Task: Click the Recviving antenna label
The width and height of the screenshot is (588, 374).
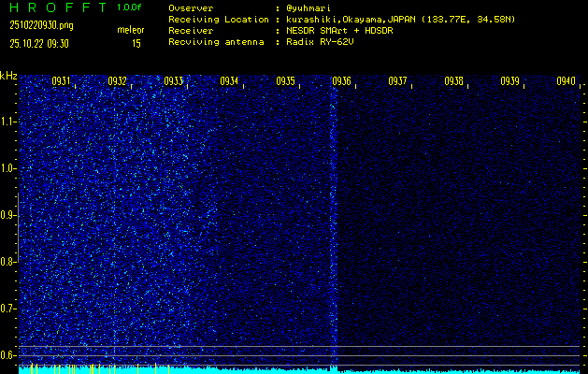Action: (216, 42)
